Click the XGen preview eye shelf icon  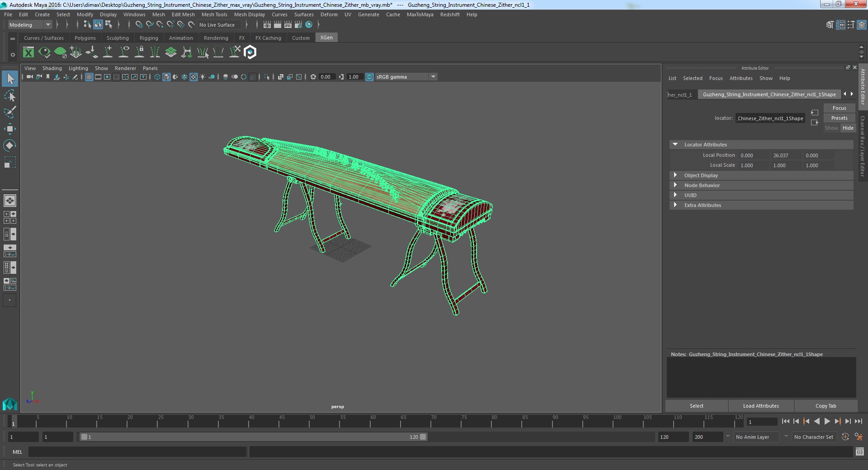coord(44,52)
